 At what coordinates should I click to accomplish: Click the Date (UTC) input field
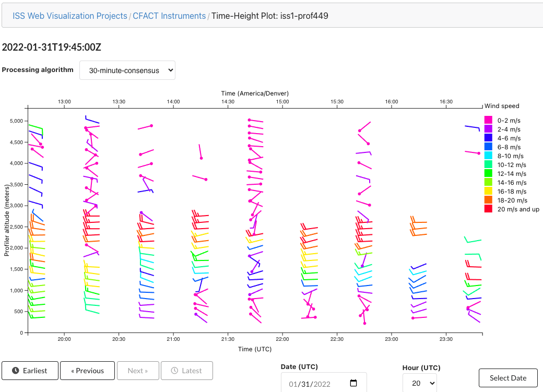[314, 384]
